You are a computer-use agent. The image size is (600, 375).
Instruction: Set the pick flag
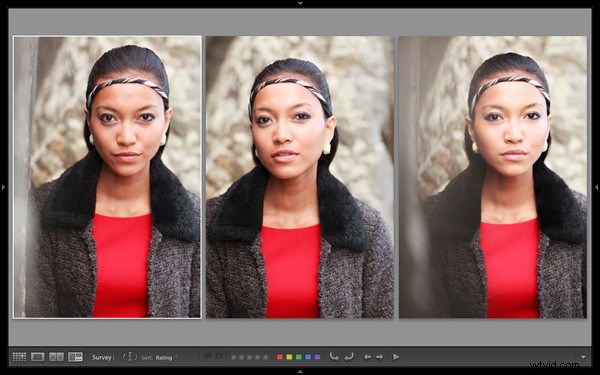(208, 357)
